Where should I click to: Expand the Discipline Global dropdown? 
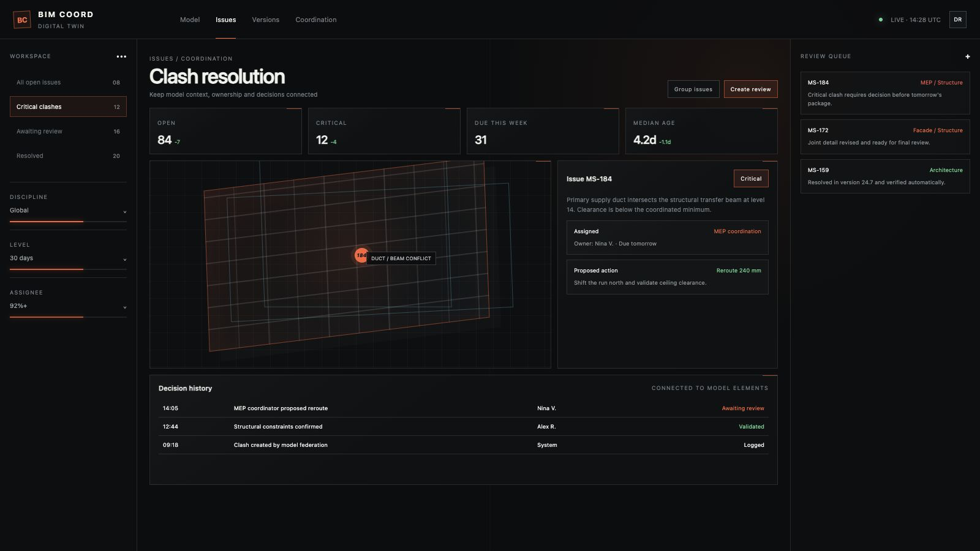click(x=68, y=211)
